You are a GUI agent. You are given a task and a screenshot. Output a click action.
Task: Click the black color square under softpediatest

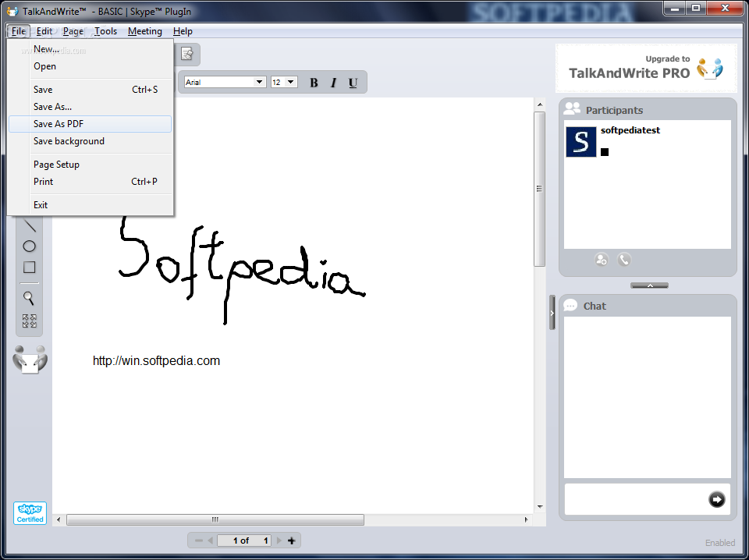pos(605,152)
